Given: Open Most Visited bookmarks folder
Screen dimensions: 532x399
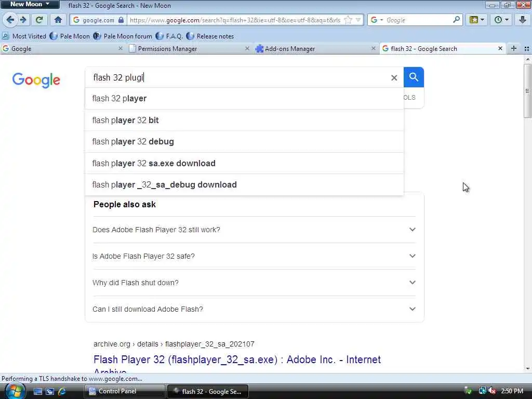Looking at the screenshot, I should [x=24, y=36].
